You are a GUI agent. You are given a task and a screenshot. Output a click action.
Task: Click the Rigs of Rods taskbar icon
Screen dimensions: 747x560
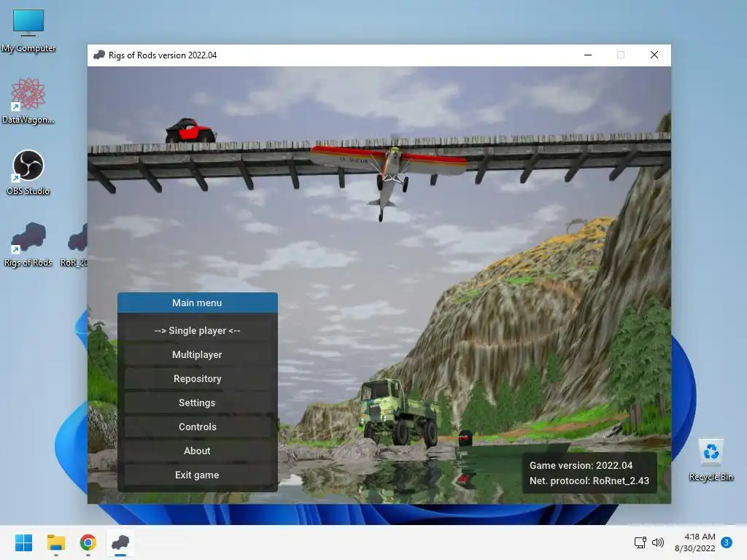pyautogui.click(x=120, y=542)
